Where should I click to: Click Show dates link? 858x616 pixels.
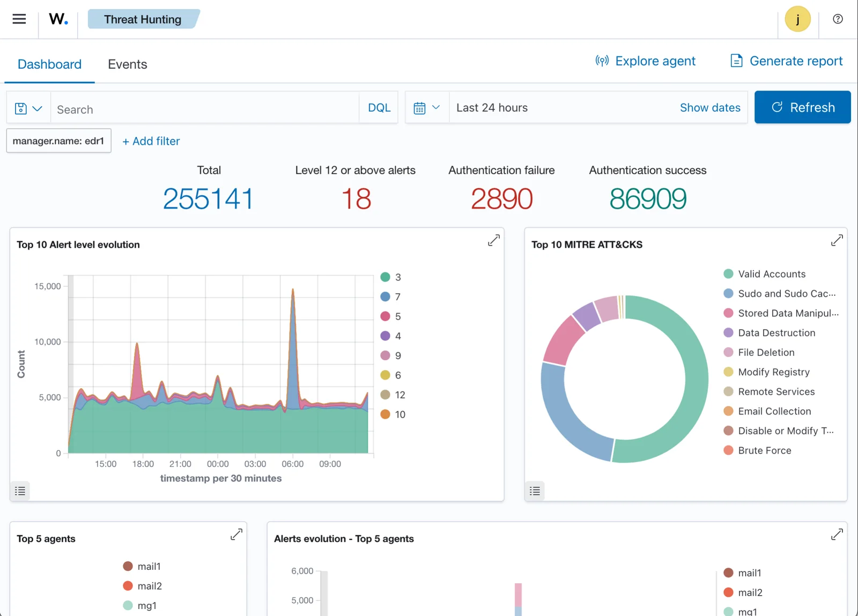point(710,108)
